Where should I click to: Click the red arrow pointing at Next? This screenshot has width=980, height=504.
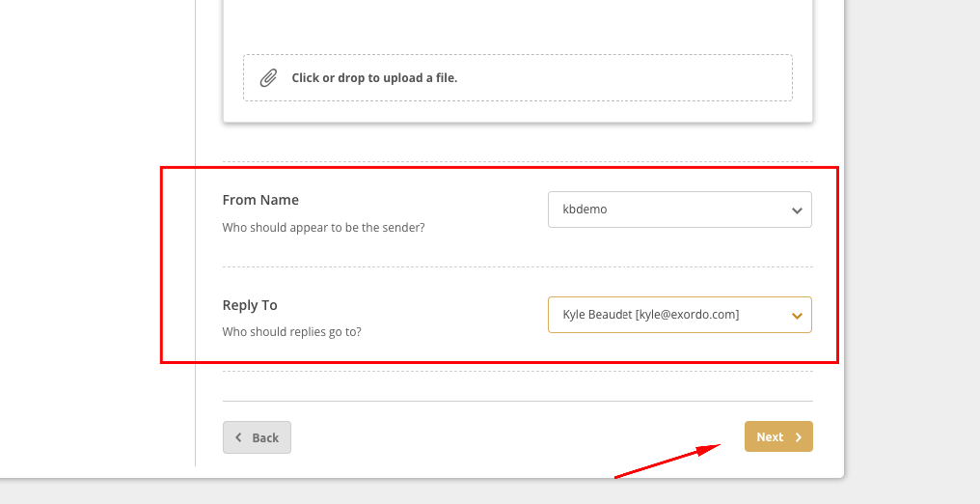tap(667, 461)
